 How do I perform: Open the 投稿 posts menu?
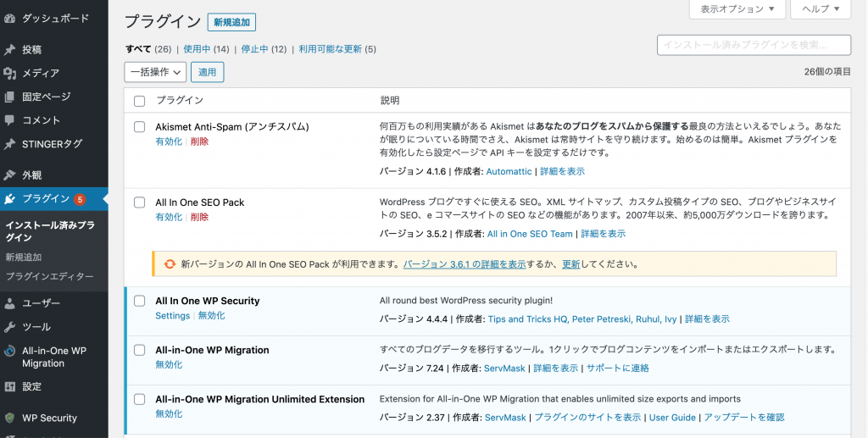click(x=31, y=50)
